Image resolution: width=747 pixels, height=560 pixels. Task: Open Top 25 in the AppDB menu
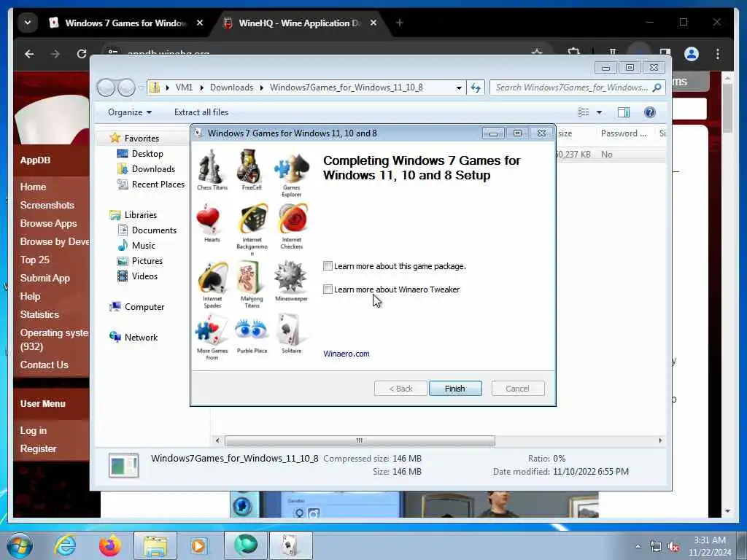[x=35, y=260]
